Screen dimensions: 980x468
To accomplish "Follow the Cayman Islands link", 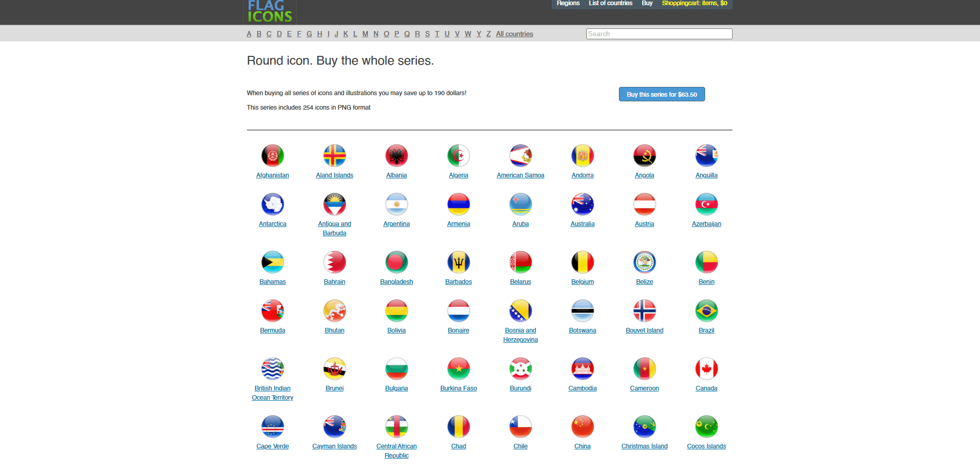I will pos(335,446).
